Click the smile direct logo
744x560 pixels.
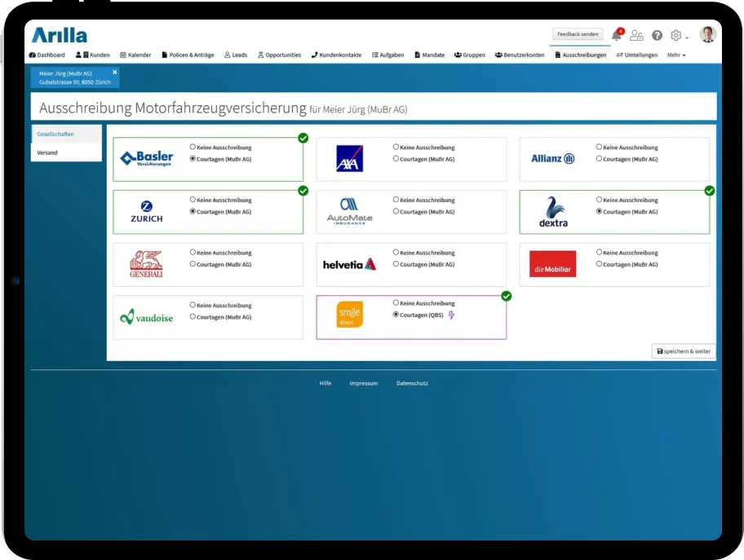coord(350,315)
